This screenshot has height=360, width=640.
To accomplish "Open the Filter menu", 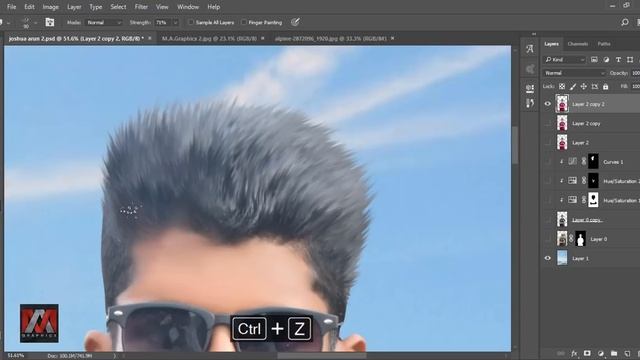I will (x=141, y=7).
